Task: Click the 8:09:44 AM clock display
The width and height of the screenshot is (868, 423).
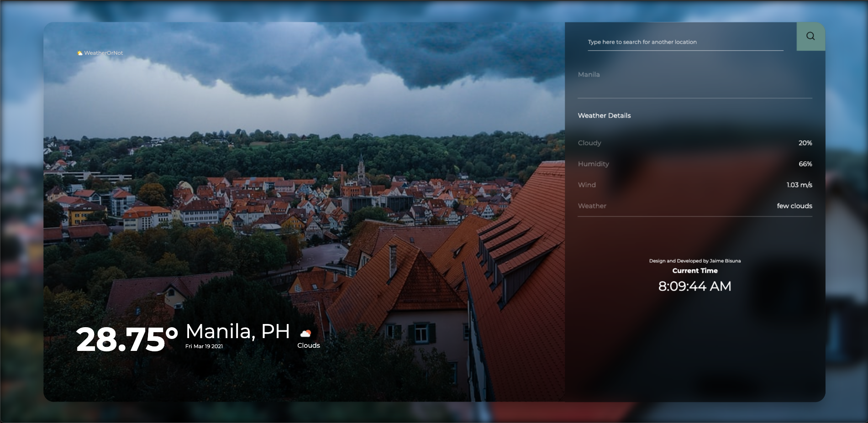Action: (x=695, y=286)
